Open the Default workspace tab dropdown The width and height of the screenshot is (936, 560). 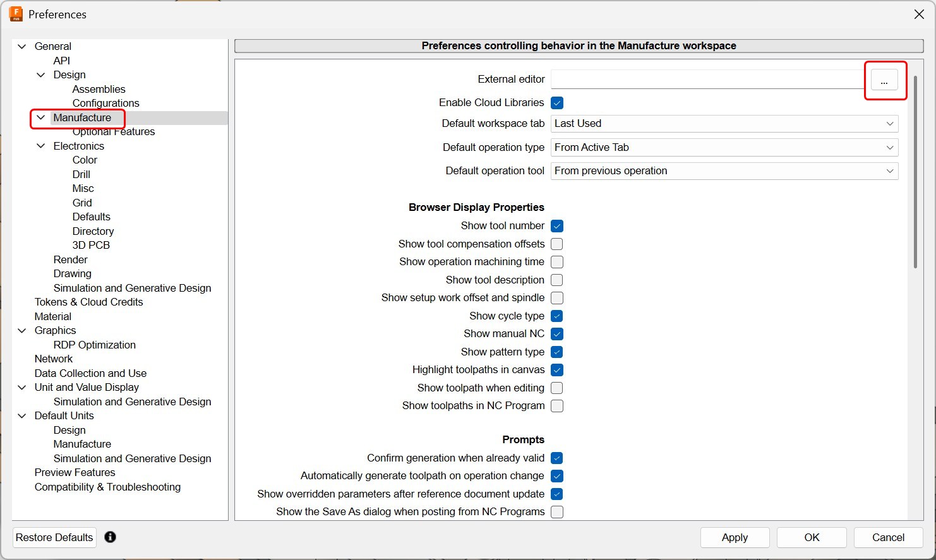coord(890,124)
